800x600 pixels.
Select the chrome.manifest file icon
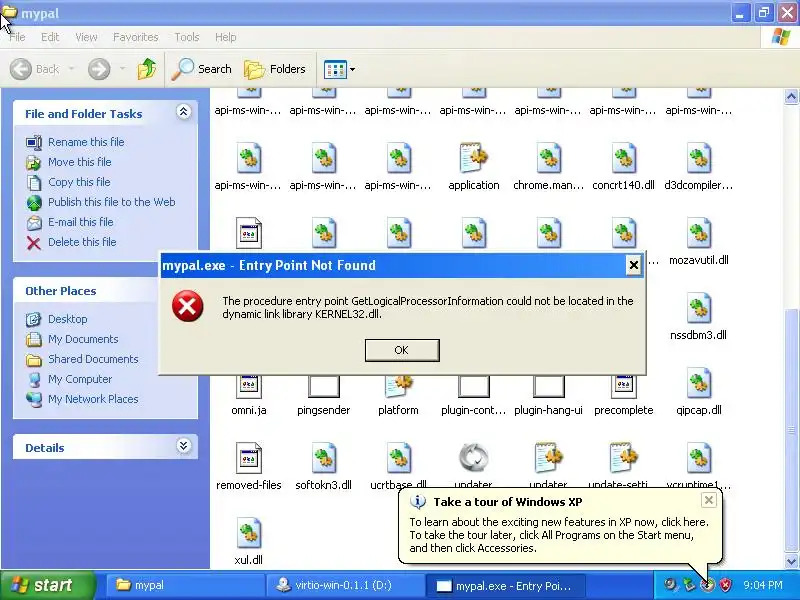point(549,158)
